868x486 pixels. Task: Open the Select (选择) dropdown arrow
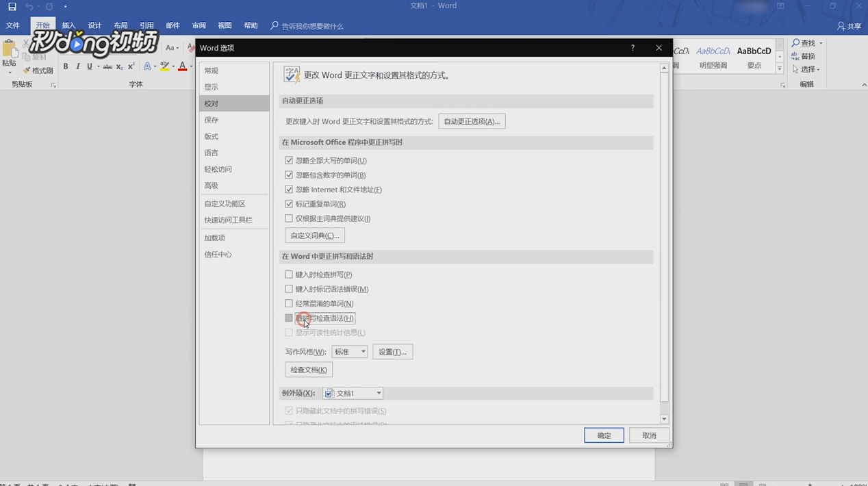(x=818, y=70)
